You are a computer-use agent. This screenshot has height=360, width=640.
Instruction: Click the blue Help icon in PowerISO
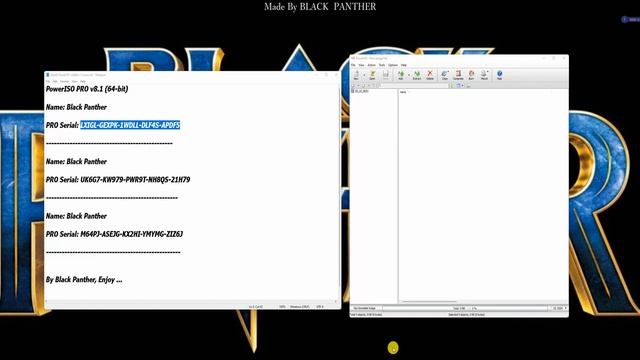click(500, 75)
